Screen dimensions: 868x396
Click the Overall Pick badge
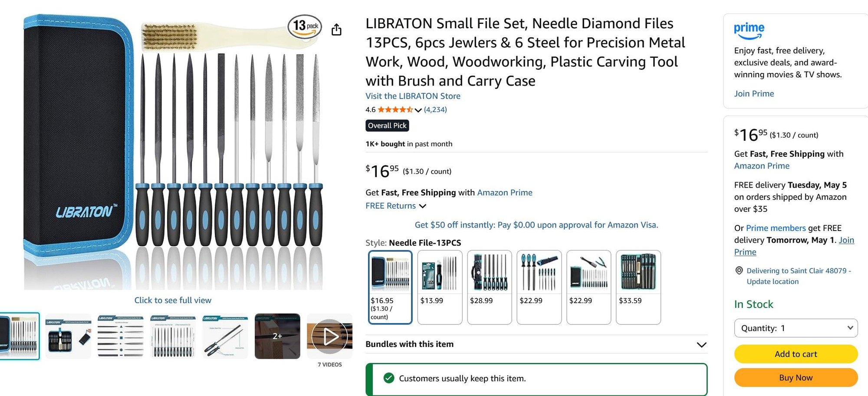[x=387, y=125]
